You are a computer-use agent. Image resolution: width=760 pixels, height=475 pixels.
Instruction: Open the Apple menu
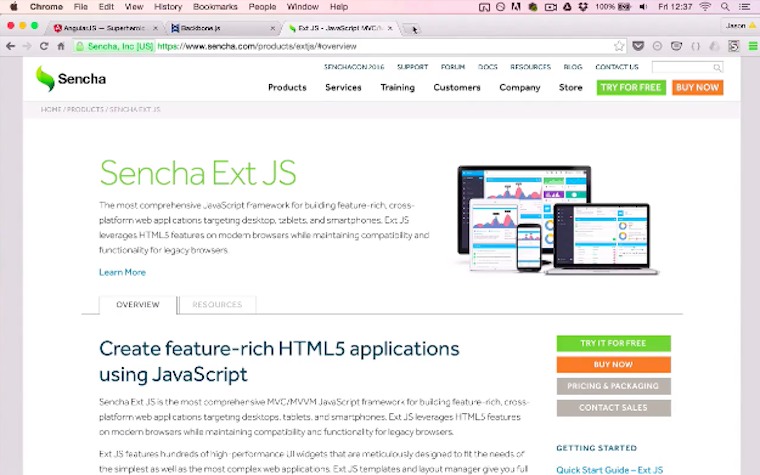[x=14, y=7]
